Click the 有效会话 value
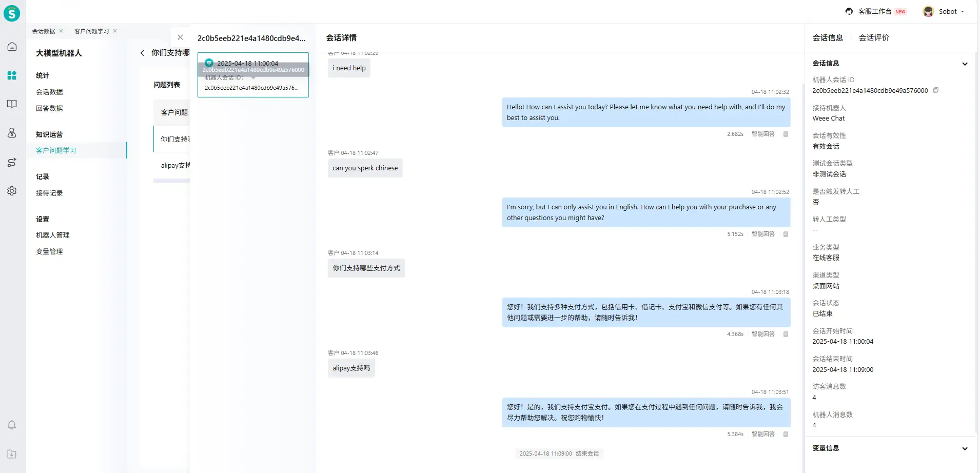The height and width of the screenshot is (473, 980). pyautogui.click(x=826, y=146)
